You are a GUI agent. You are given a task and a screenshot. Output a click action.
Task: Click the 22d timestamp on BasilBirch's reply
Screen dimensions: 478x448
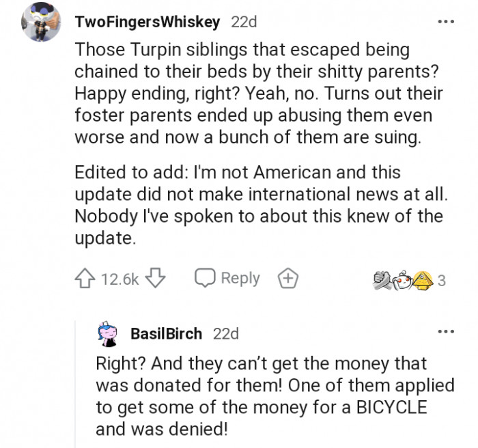point(225,334)
